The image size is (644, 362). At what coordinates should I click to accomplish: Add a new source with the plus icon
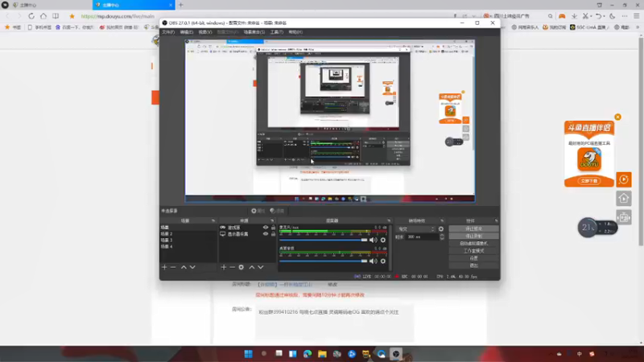click(x=224, y=267)
